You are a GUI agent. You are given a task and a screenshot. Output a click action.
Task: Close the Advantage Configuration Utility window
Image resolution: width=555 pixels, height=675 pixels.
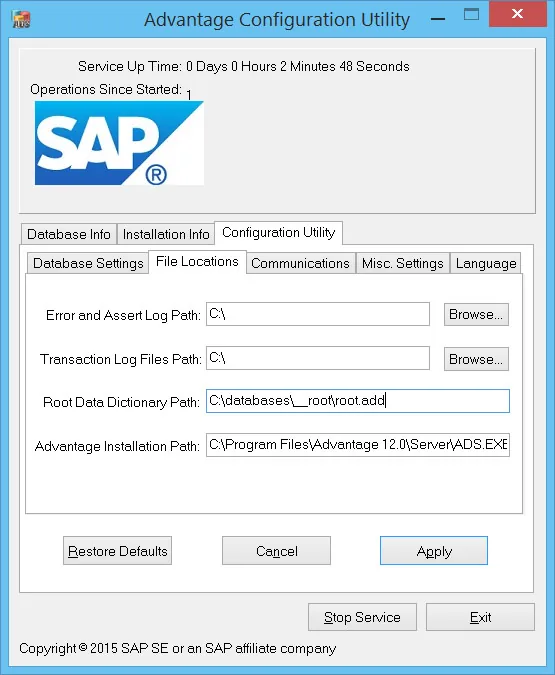tap(517, 14)
